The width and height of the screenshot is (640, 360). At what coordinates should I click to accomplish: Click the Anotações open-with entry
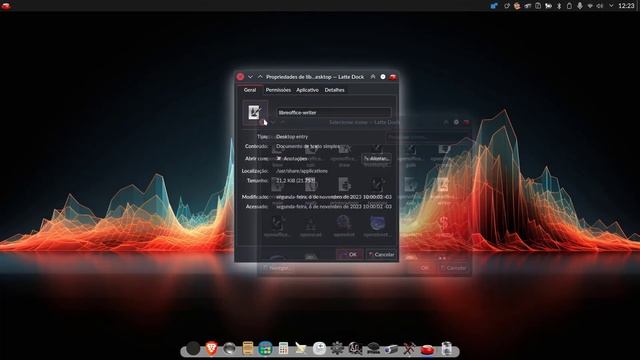pyautogui.click(x=292, y=158)
